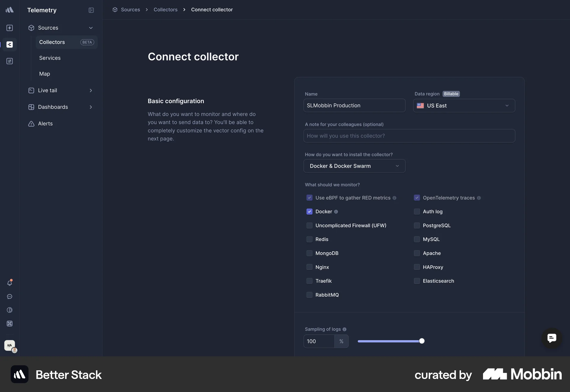Open the command palette icon in sidebar
The height and width of the screenshot is (392, 570).
click(x=10, y=324)
